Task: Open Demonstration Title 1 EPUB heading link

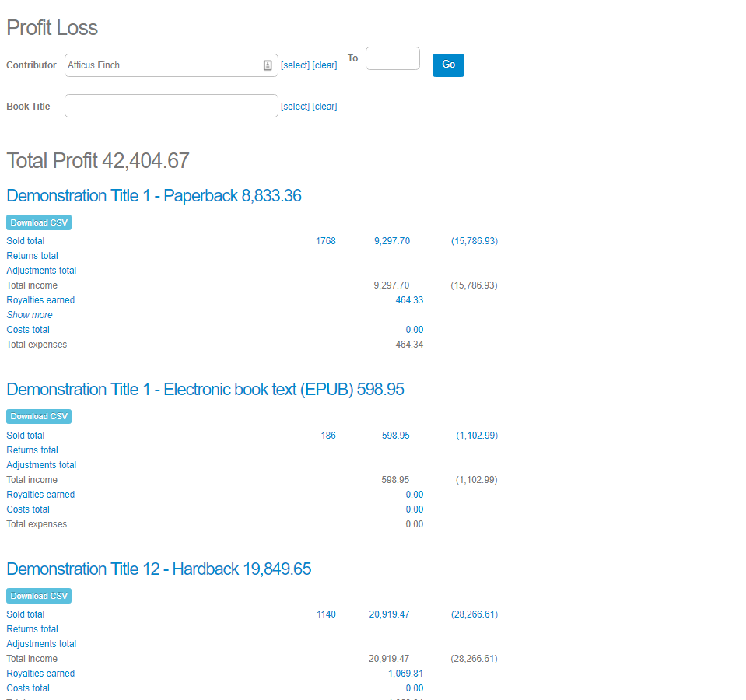Action: (205, 390)
